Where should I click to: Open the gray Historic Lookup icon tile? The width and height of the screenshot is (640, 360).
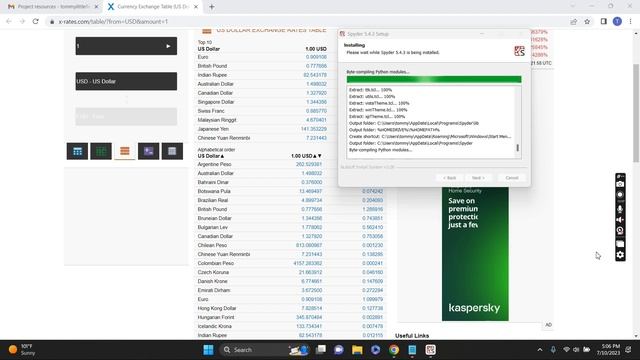pos(172,151)
